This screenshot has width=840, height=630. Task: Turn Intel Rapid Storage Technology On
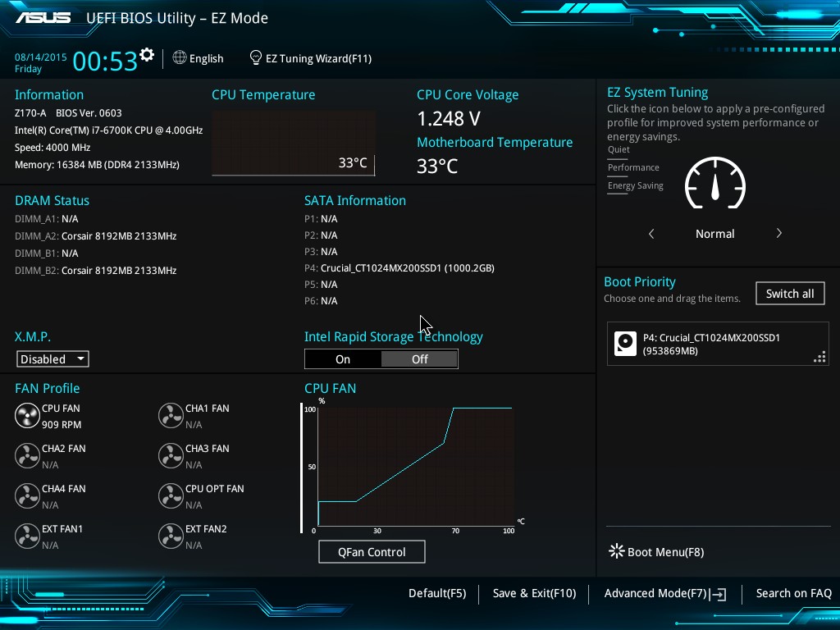coord(343,358)
